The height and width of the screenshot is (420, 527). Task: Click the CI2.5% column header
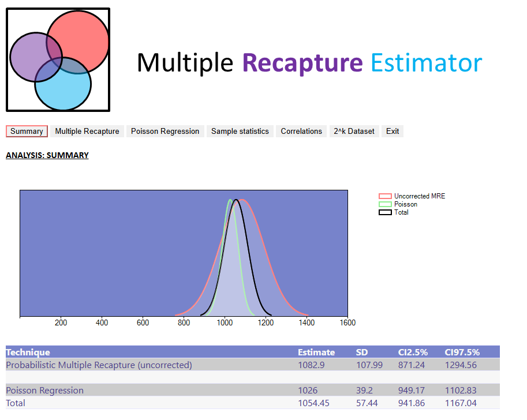pos(413,352)
